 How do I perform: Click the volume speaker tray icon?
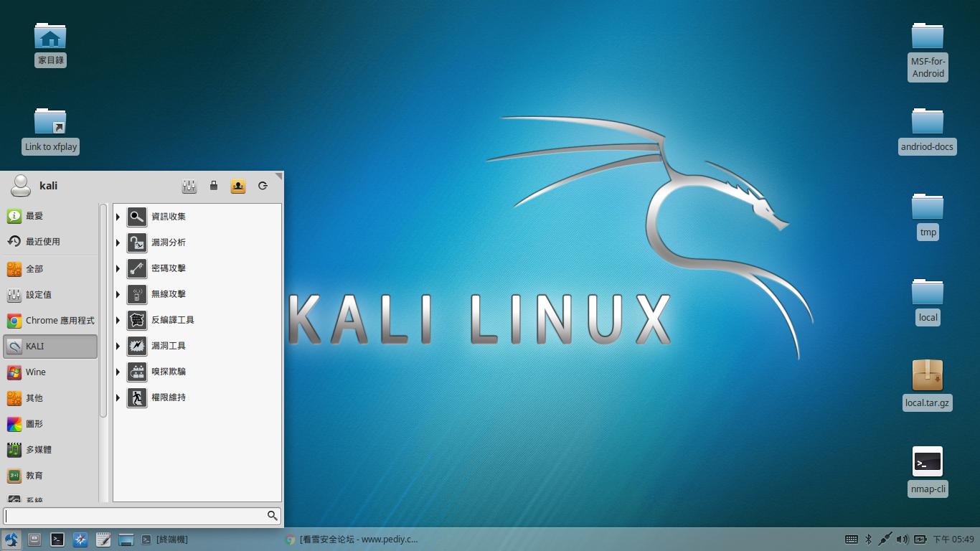click(x=903, y=540)
